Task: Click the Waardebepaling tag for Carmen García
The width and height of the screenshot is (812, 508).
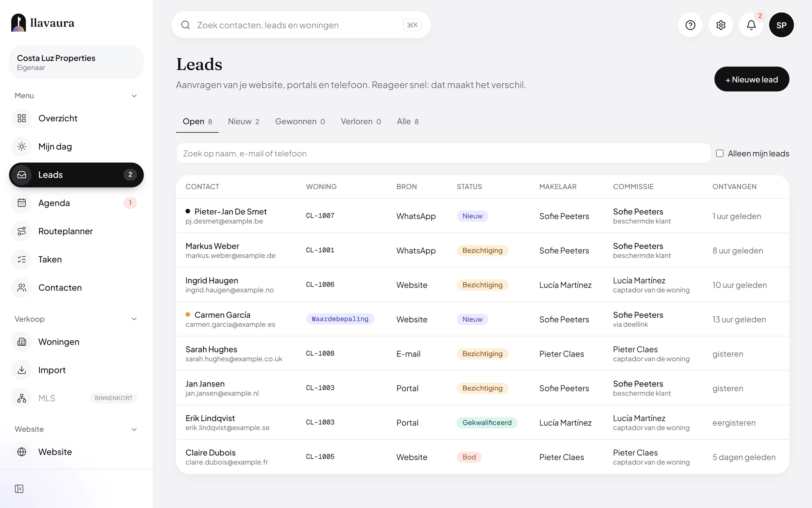Action: [x=340, y=319]
